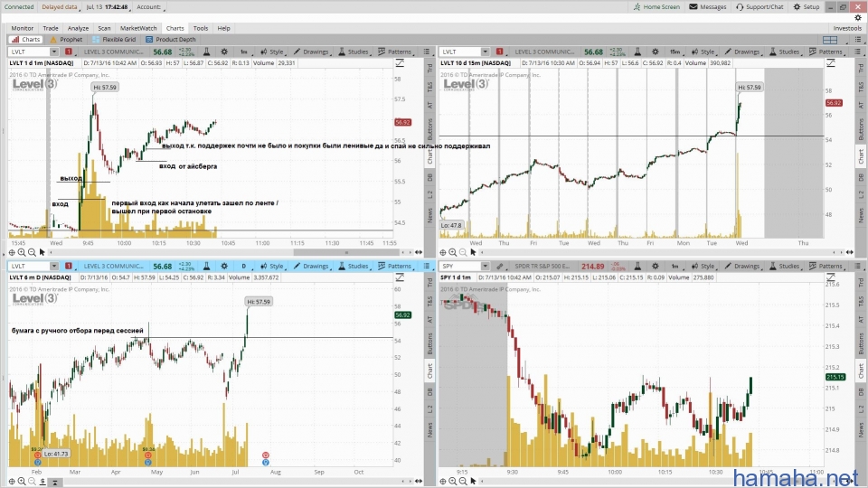The width and height of the screenshot is (868, 488).
Task: Open the Investools link
Action: coord(847,28)
